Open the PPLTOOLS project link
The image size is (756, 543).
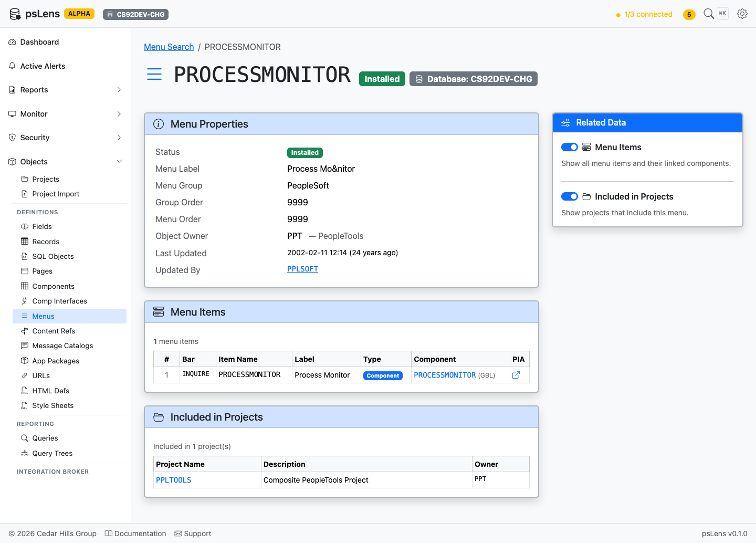pyautogui.click(x=173, y=480)
